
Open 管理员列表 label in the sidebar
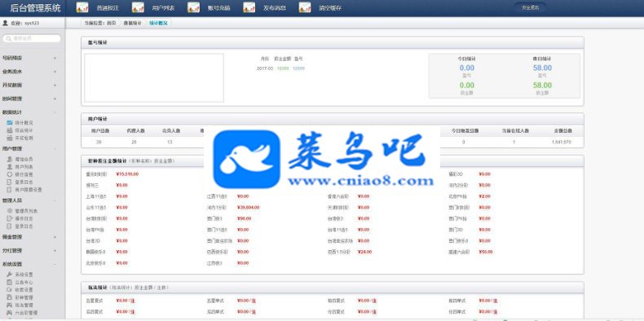(x=26, y=210)
